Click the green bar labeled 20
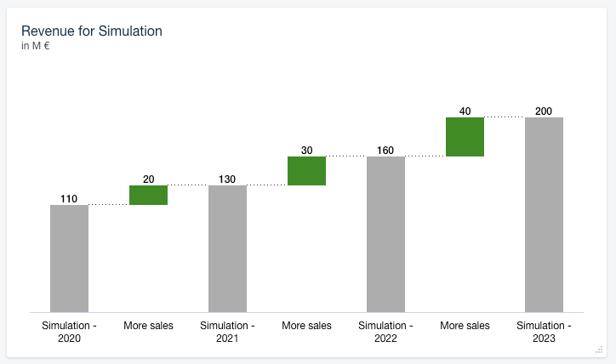 pyautogui.click(x=148, y=195)
